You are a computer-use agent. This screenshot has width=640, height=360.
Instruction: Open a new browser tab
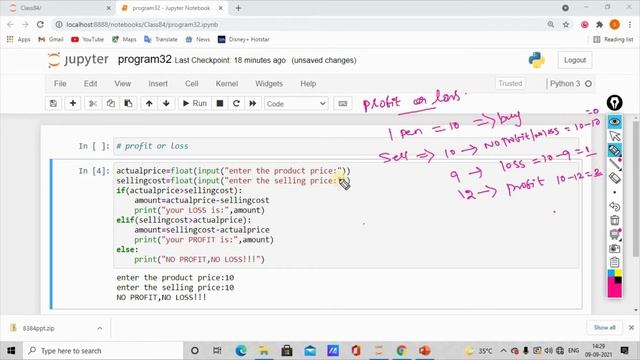pos(238,8)
